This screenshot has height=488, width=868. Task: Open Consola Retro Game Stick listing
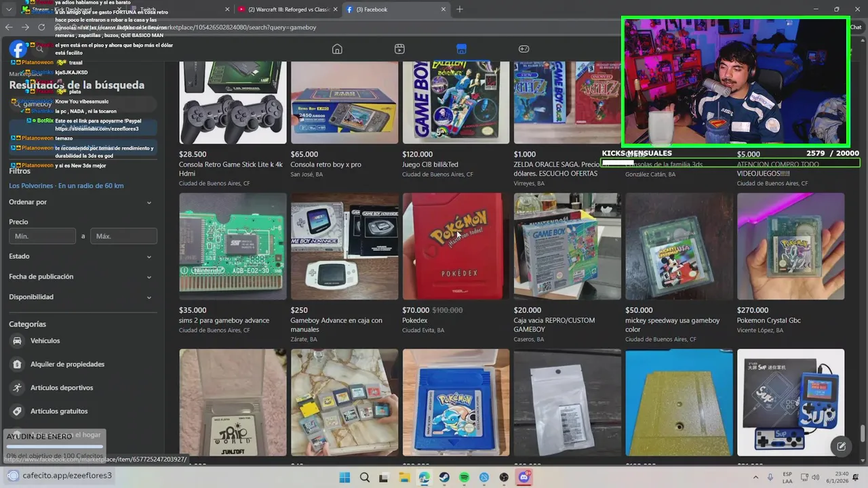[x=233, y=102]
